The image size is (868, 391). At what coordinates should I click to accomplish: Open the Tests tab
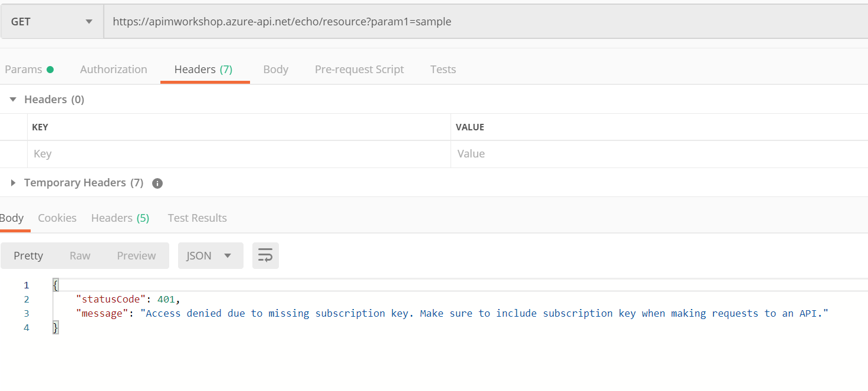click(443, 70)
